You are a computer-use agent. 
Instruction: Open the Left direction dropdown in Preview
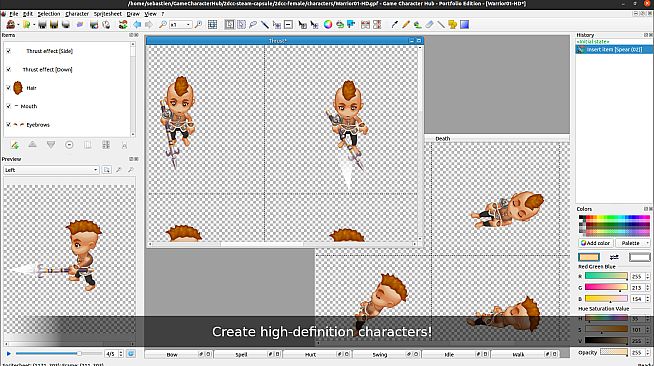point(51,170)
